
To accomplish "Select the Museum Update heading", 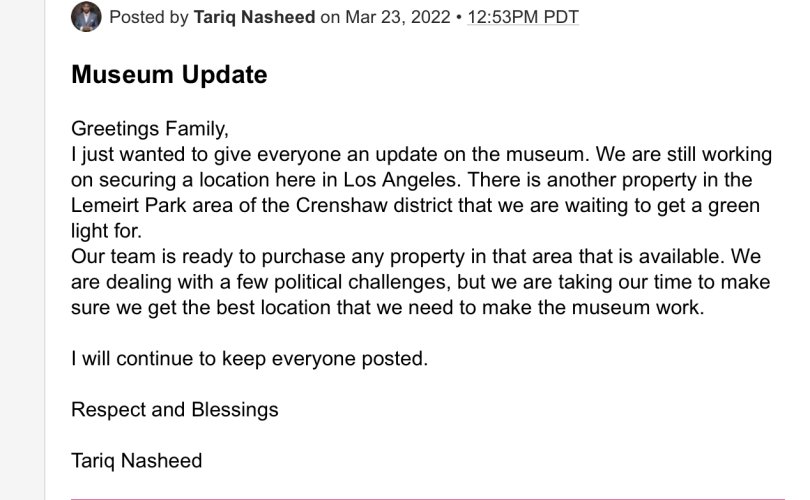I will click(169, 74).
